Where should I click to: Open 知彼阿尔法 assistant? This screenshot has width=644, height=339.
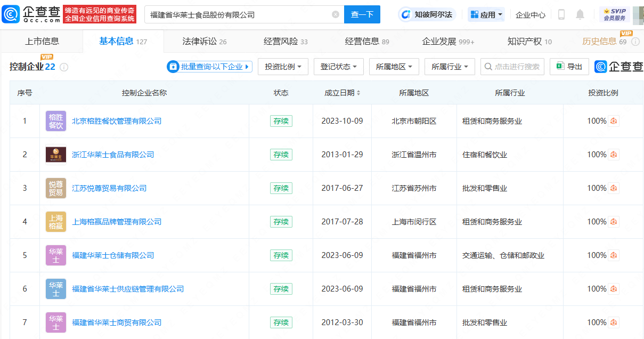click(x=427, y=14)
